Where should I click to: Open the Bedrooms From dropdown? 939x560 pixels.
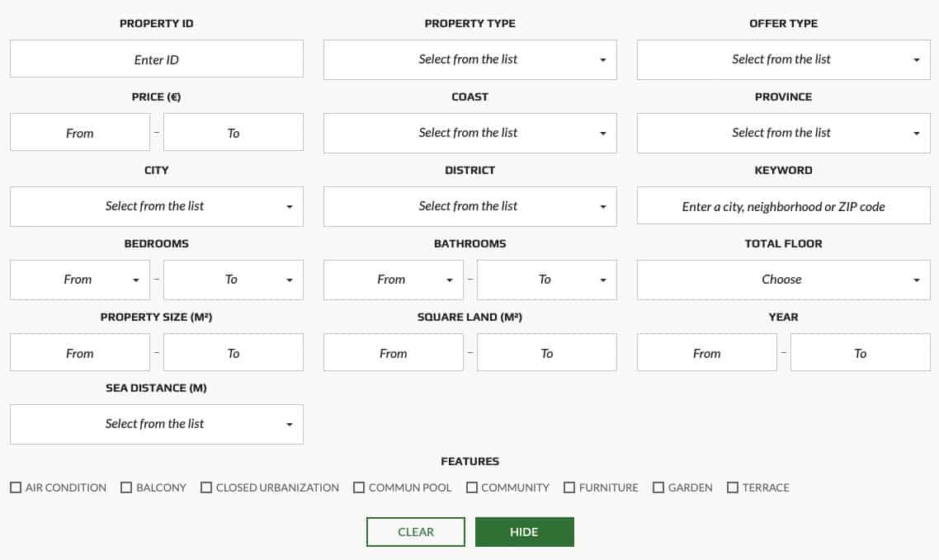(80, 280)
